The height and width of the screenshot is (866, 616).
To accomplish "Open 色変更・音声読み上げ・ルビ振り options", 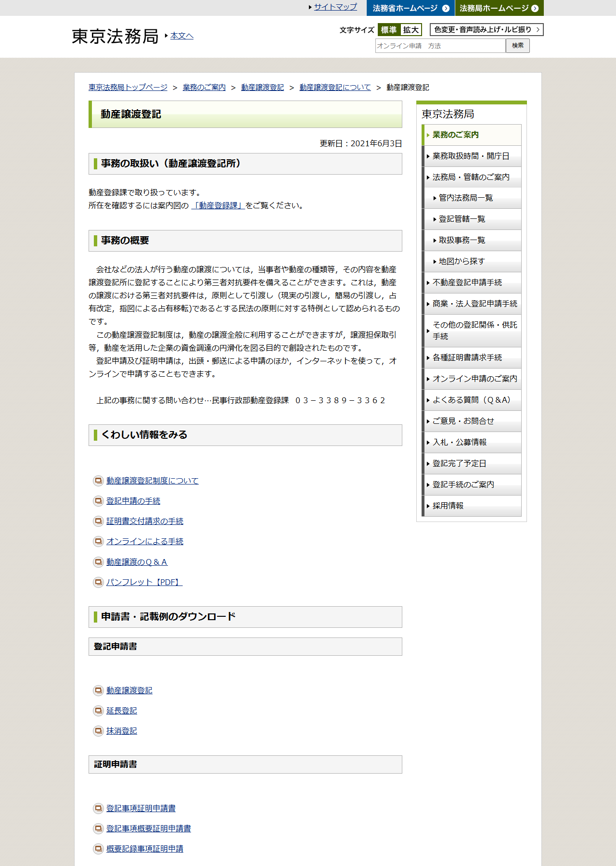I will 487,30.
